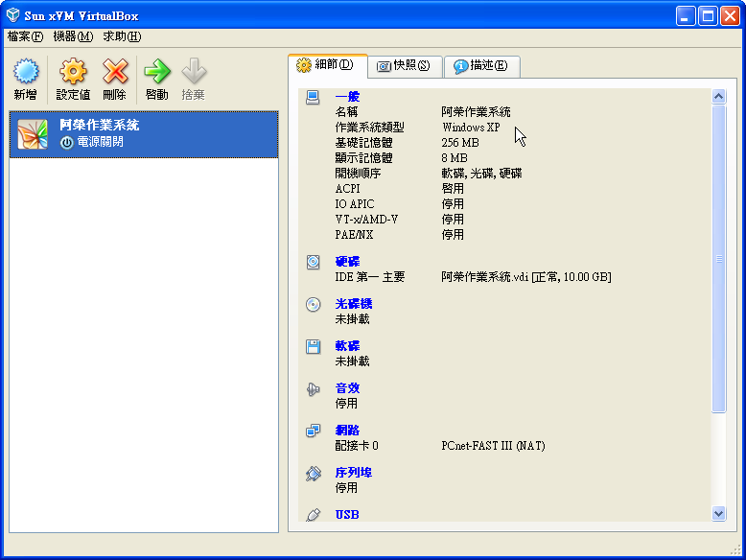Open the 序列埠 settings link

tap(354, 473)
